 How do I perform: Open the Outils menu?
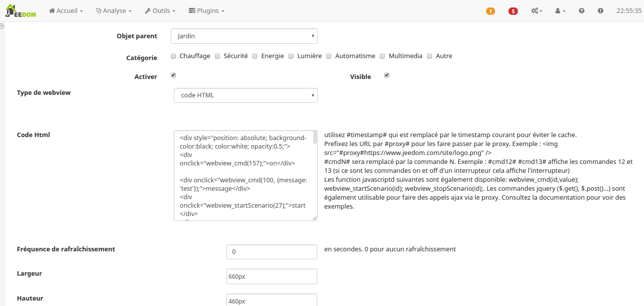click(161, 10)
